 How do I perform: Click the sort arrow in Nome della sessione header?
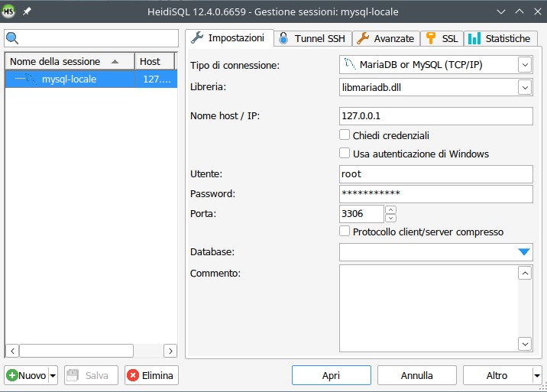point(115,62)
